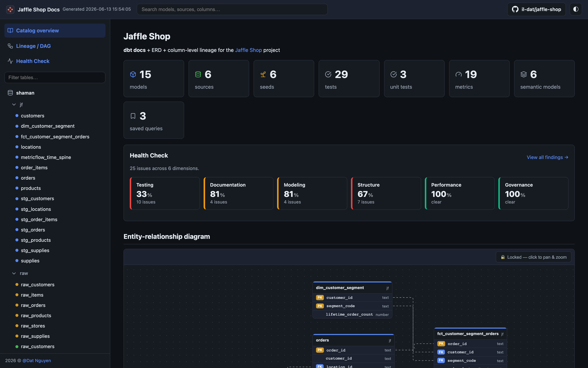The image size is (588, 368).
Task: Click the semantic models layers icon
Action: pos(524,74)
